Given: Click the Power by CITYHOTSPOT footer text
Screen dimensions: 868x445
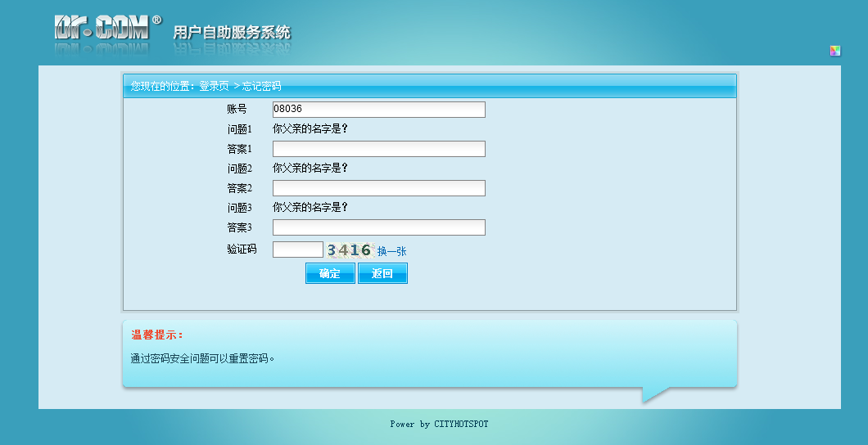Looking at the screenshot, I should (439, 424).
